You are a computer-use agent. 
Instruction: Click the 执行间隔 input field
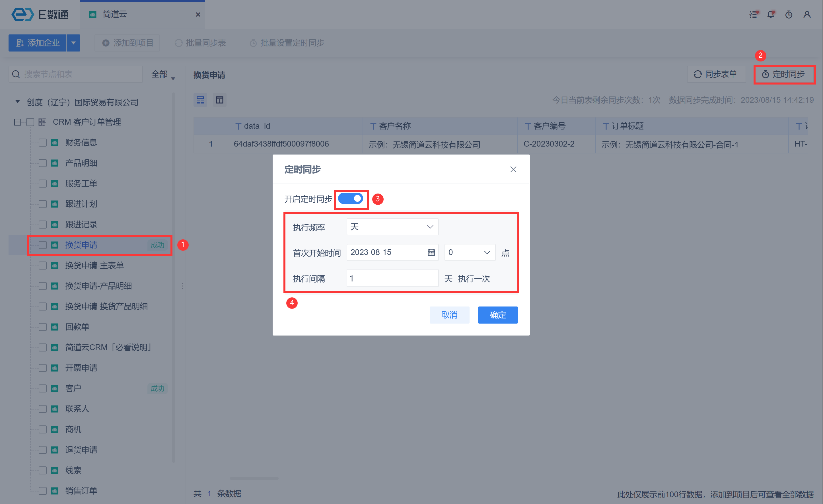(392, 278)
